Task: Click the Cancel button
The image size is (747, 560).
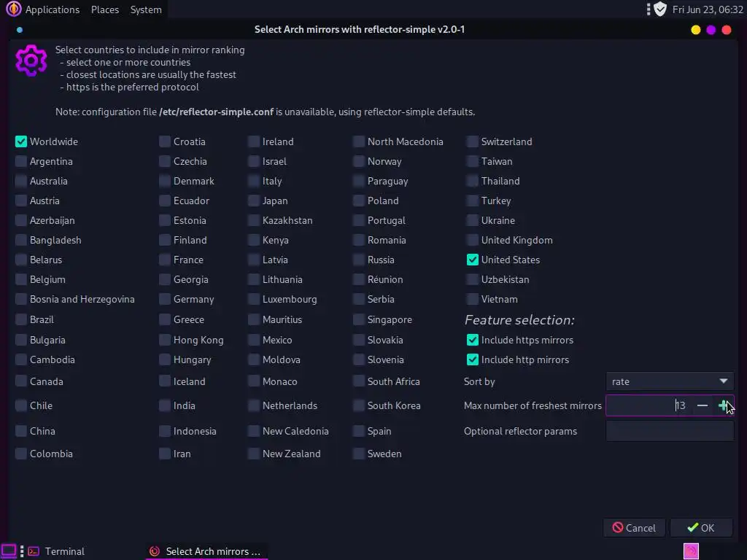Action: (x=634, y=528)
